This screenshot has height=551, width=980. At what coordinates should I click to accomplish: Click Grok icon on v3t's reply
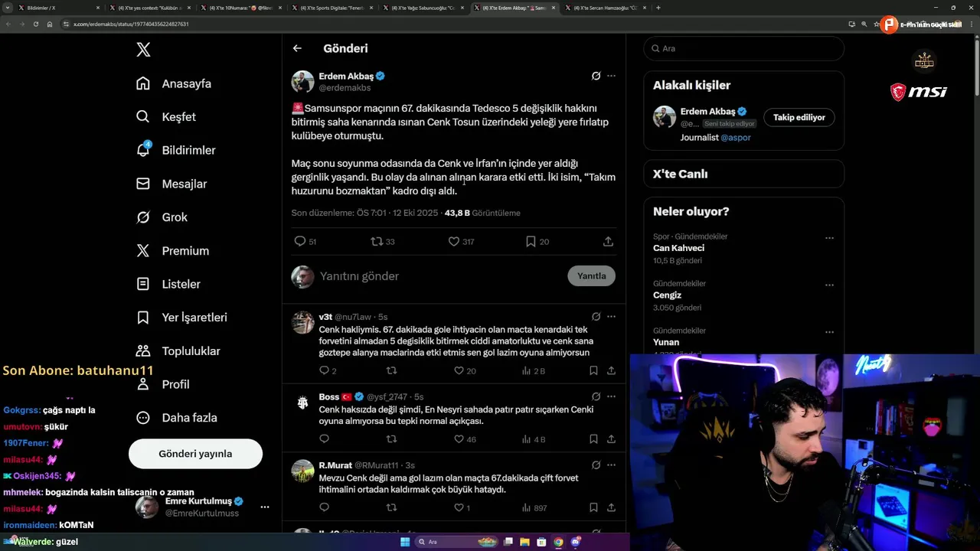(x=596, y=316)
